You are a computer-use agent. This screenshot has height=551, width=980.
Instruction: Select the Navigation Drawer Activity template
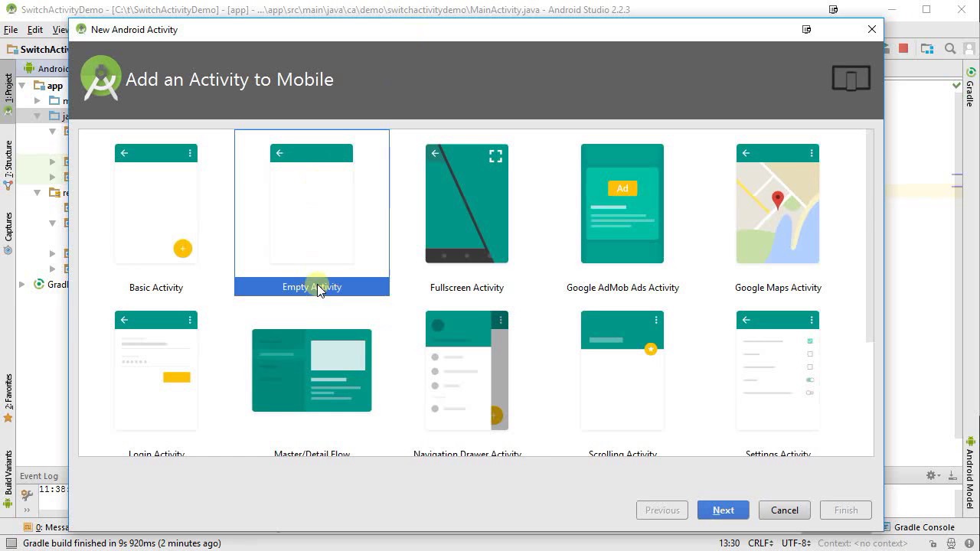click(467, 370)
